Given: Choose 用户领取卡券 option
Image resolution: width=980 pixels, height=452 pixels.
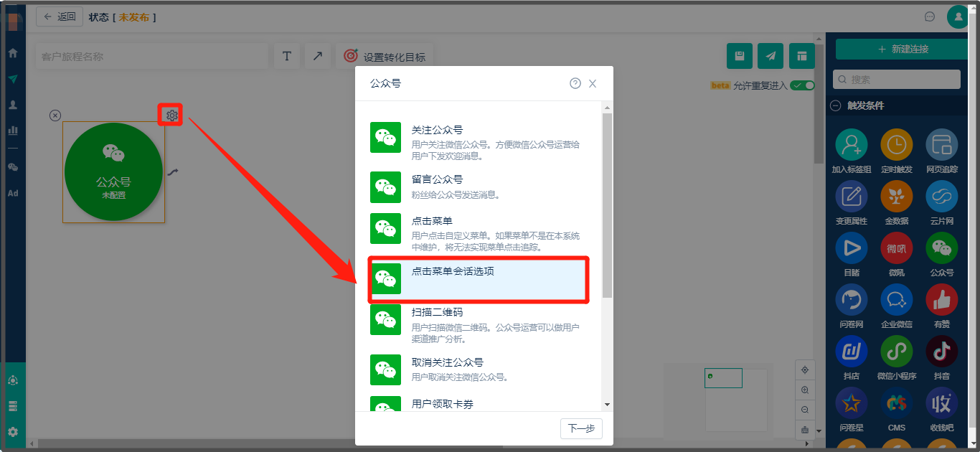Looking at the screenshot, I should coord(479,404).
